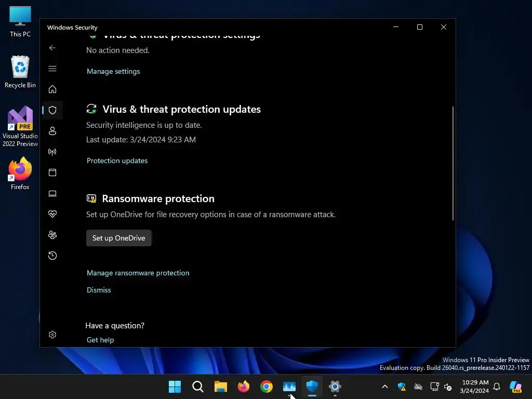532x399 pixels.
Task: Select Virus & threat protection shield icon
Action: point(52,110)
